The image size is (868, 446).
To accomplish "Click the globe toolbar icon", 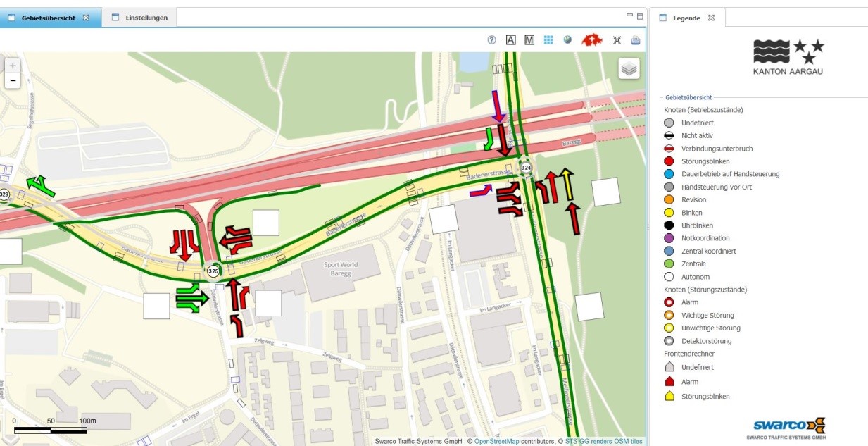I will (x=567, y=40).
